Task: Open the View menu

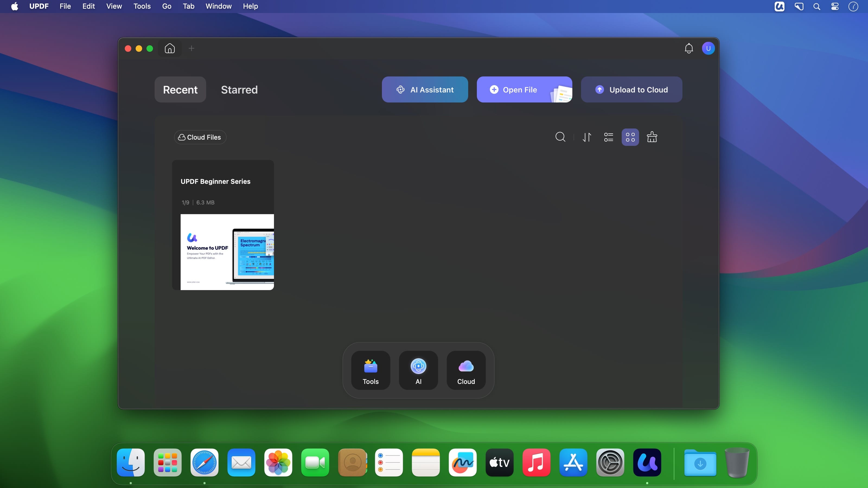Action: pyautogui.click(x=114, y=7)
